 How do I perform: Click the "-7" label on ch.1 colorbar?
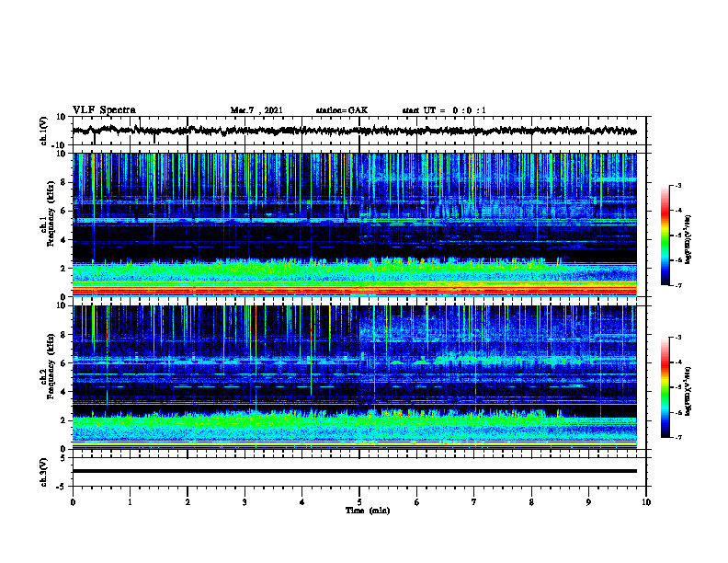[x=678, y=285]
